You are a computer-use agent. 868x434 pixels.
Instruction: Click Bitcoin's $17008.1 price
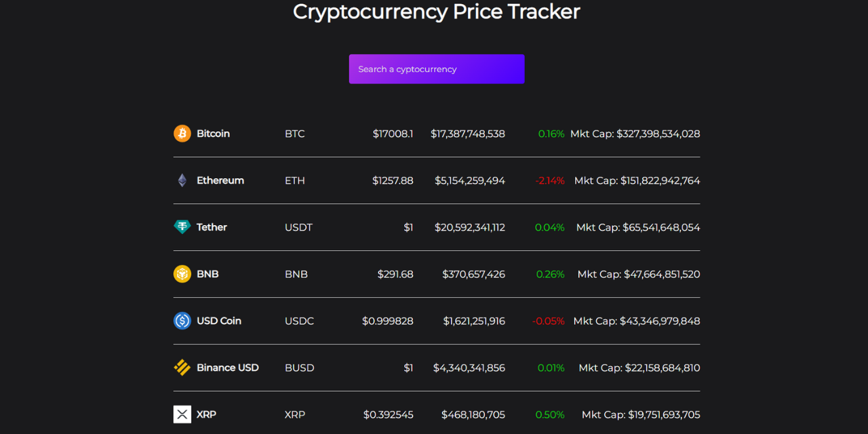pos(393,134)
